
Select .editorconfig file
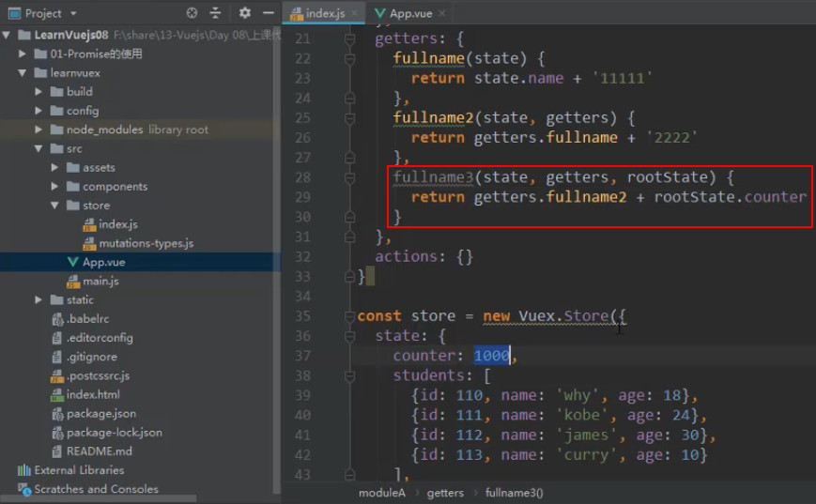tap(100, 338)
